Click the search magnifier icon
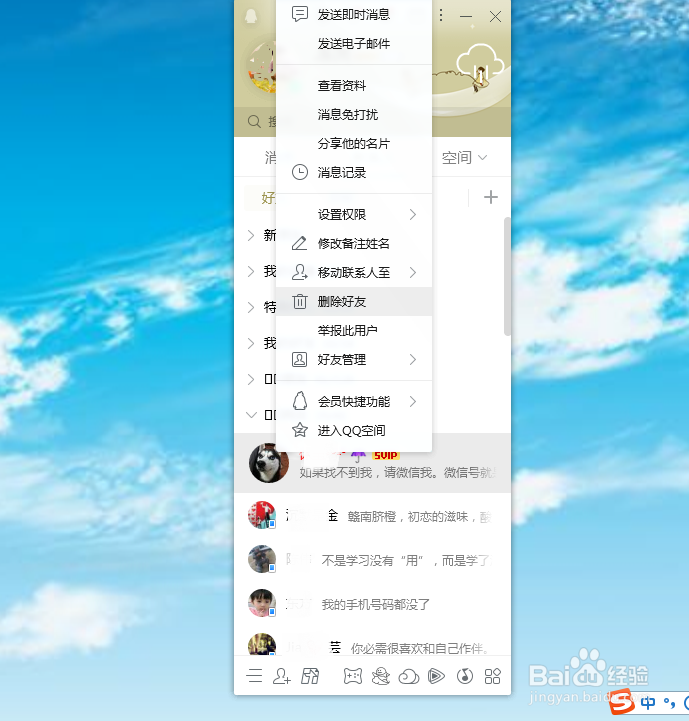The height and width of the screenshot is (721, 689). tap(254, 121)
